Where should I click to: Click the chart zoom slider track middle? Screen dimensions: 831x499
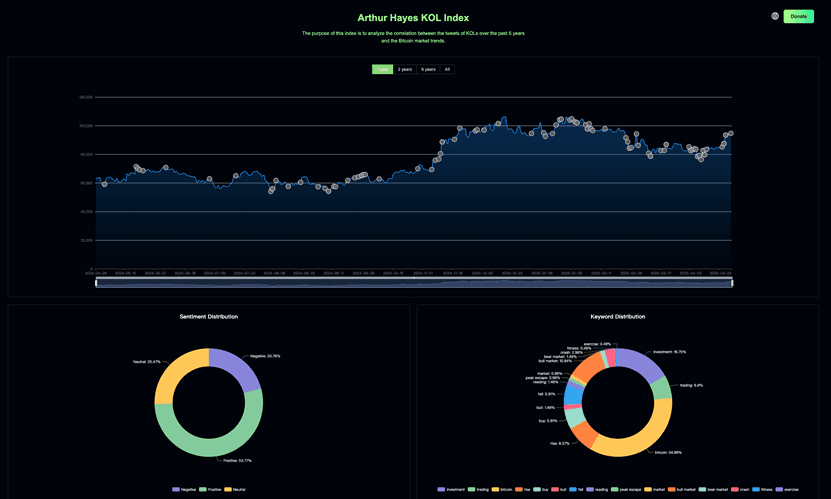click(x=414, y=283)
